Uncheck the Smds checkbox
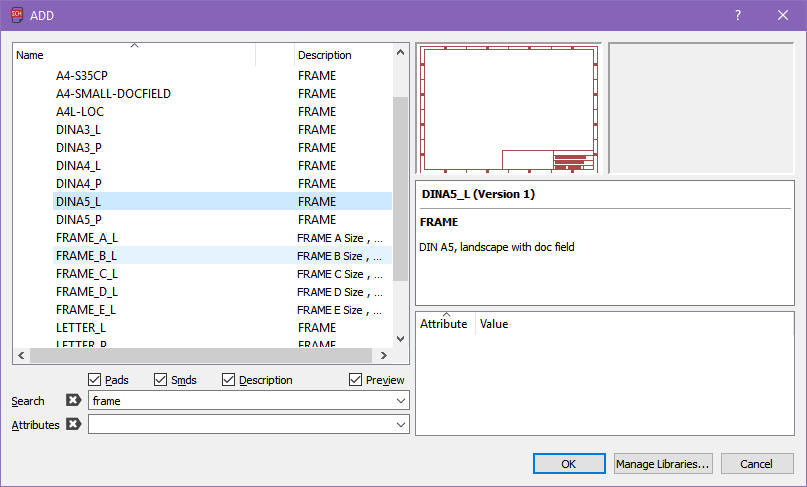This screenshot has width=807, height=487. [x=162, y=380]
